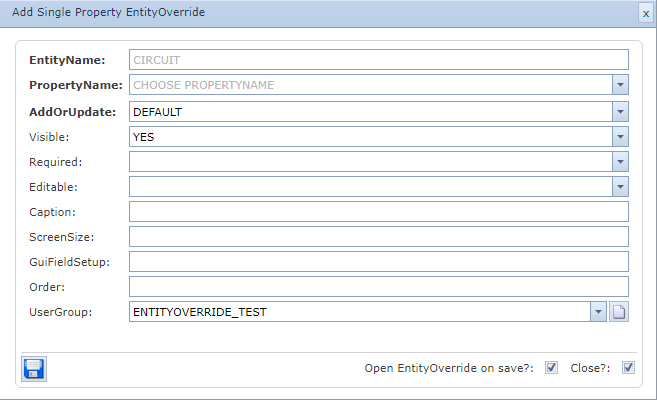Expand the Editable dropdown arrow

620,186
